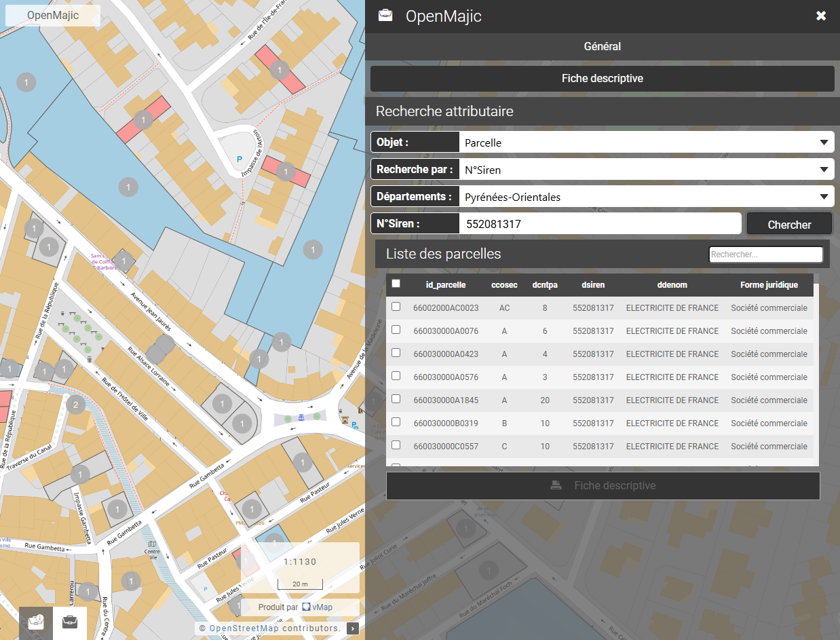Click the ccosec value AC

pyautogui.click(x=504, y=308)
